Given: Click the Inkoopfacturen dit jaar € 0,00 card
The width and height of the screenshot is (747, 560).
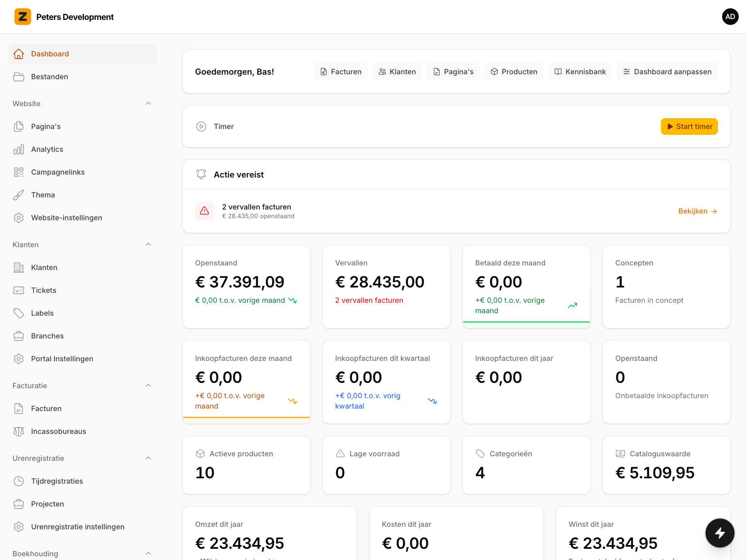Looking at the screenshot, I should [x=526, y=382].
